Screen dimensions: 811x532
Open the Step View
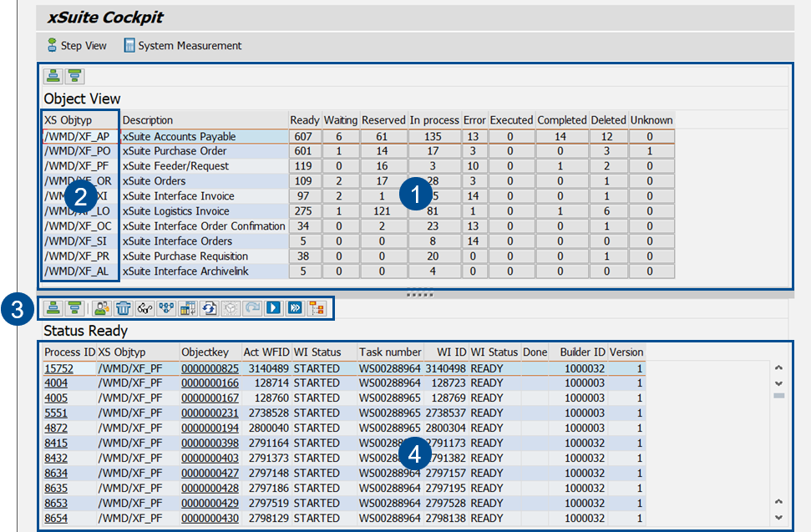click(x=76, y=46)
